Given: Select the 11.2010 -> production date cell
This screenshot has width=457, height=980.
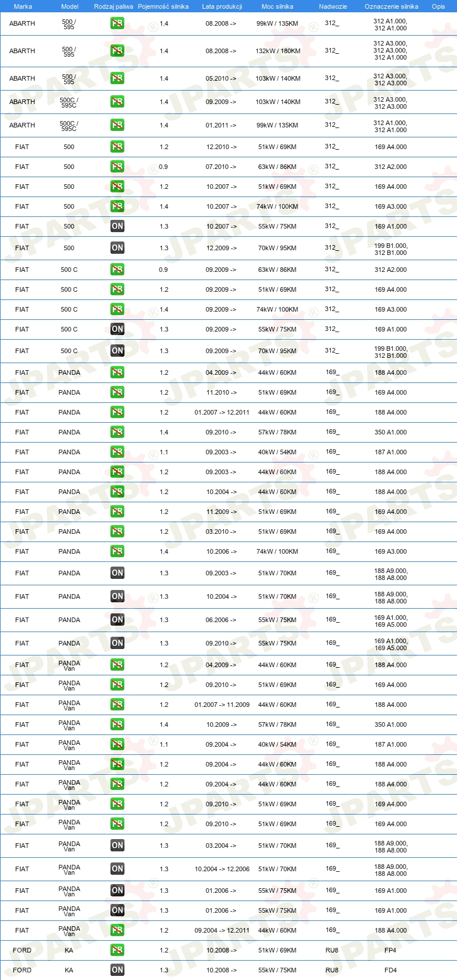Looking at the screenshot, I should tap(221, 392).
